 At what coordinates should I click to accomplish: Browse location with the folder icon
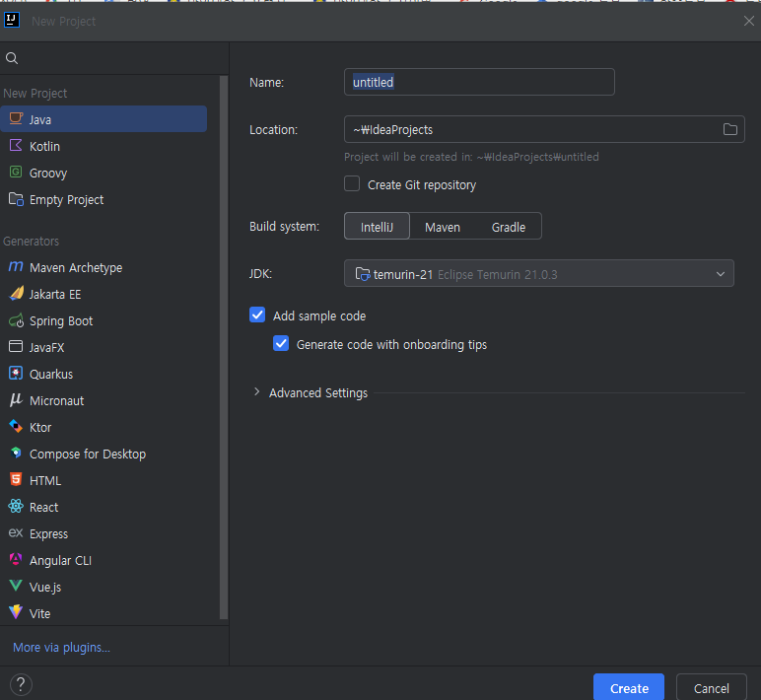(729, 129)
